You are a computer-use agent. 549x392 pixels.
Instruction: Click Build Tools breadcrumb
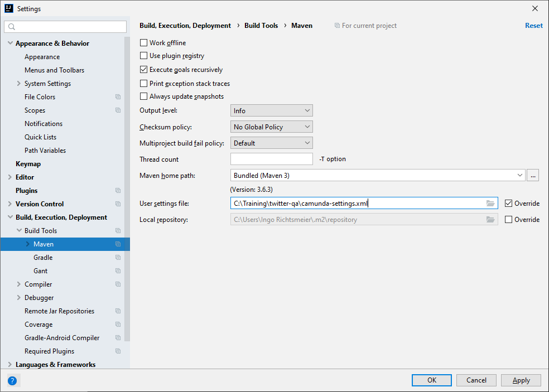(261, 26)
